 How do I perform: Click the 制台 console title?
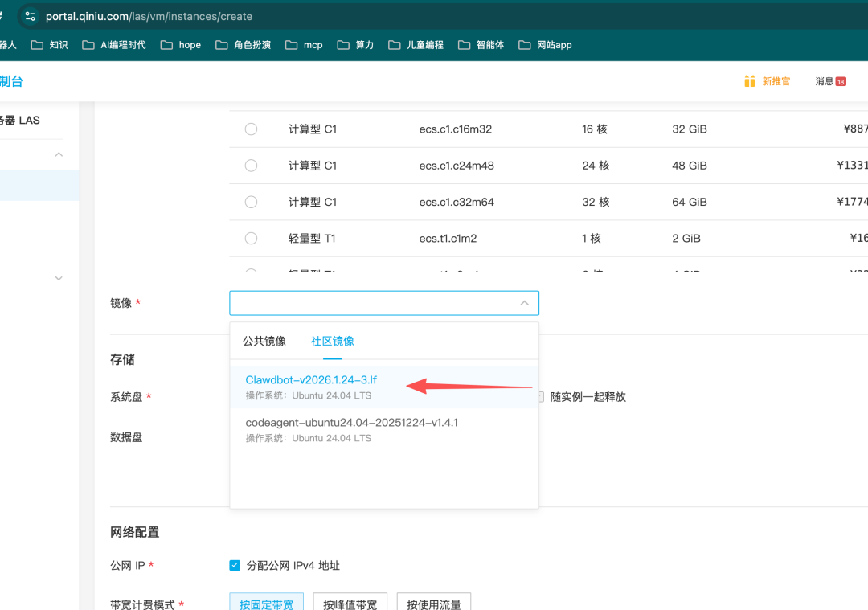11,81
